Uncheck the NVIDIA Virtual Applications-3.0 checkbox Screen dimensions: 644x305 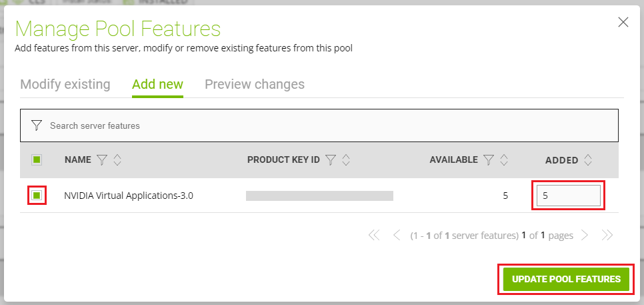(37, 196)
